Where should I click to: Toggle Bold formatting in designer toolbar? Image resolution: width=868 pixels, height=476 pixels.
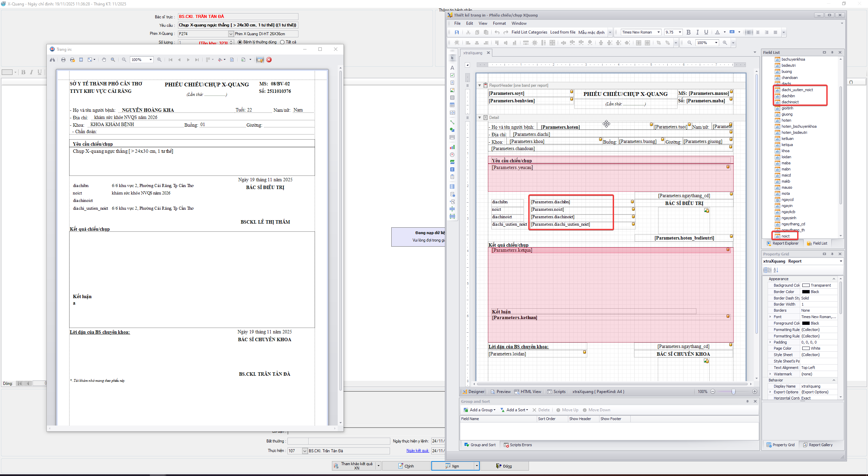(x=688, y=32)
